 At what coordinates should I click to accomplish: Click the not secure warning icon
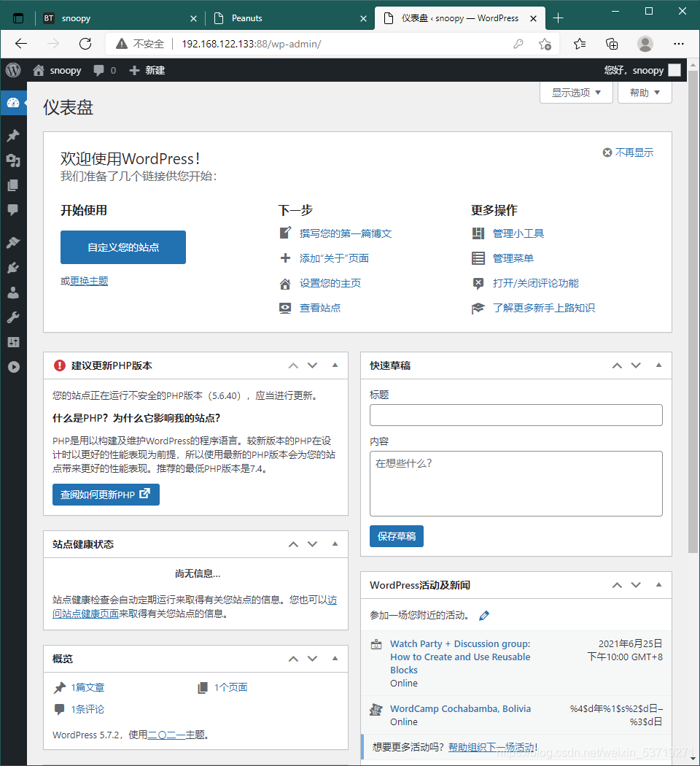(122, 44)
